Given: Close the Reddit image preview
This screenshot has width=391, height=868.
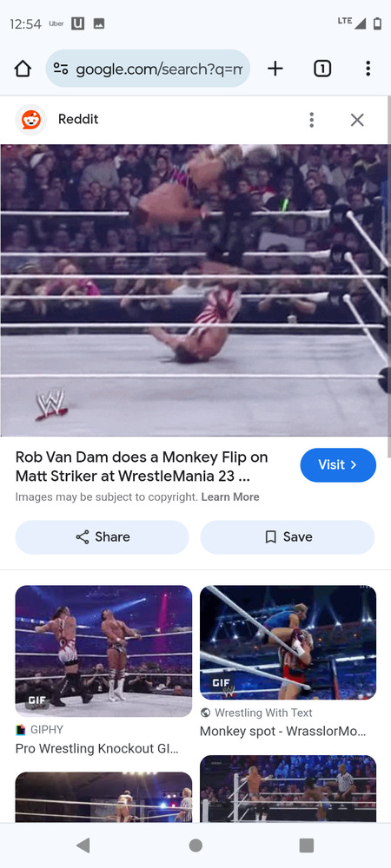Looking at the screenshot, I should [x=357, y=120].
